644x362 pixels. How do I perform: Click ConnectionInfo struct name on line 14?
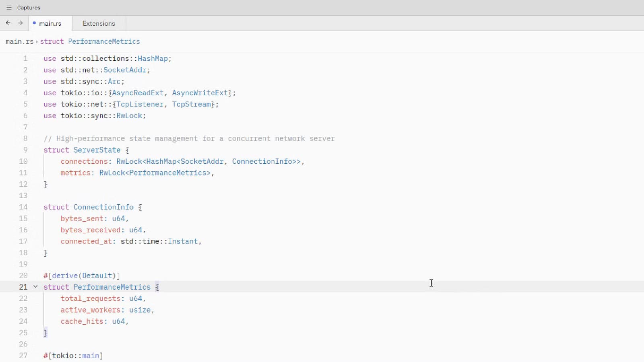pyautogui.click(x=103, y=207)
